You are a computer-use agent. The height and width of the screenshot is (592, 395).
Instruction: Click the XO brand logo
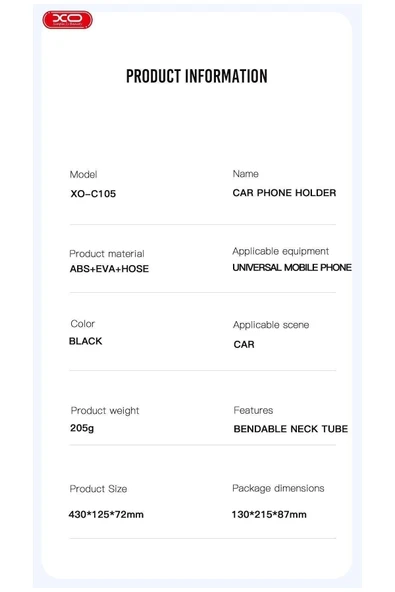point(67,20)
